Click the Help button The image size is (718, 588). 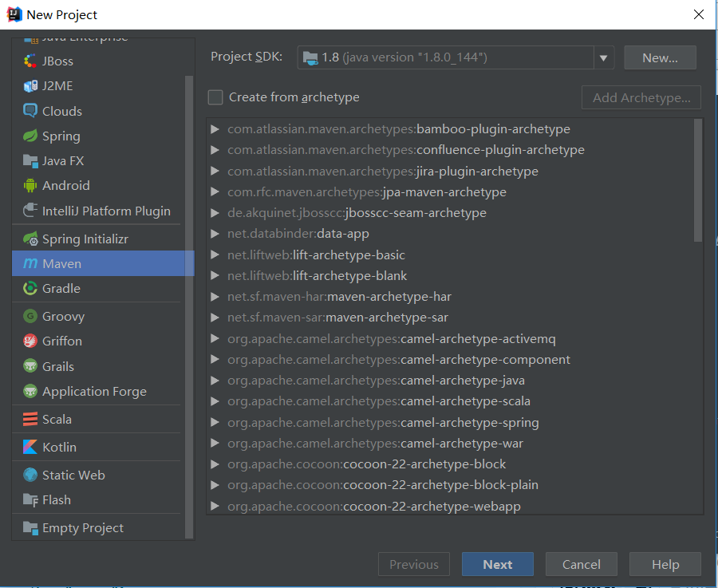(665, 563)
